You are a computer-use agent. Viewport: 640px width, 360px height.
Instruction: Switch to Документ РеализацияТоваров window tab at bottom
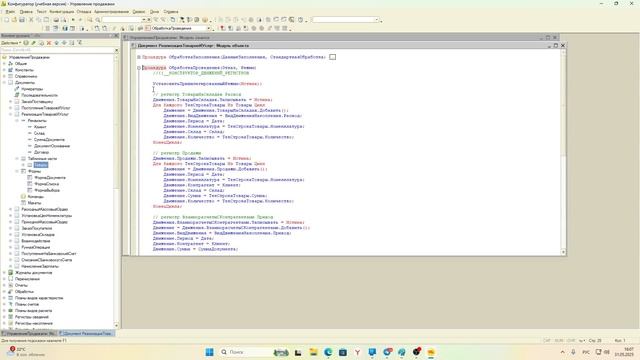[86, 334]
